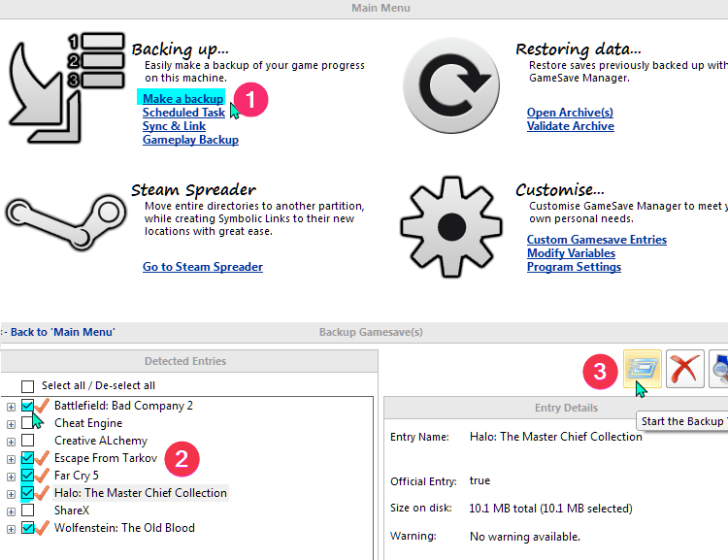Image resolution: width=728 pixels, height=560 pixels.
Task: Go to Steam Spreader link
Action: tap(203, 267)
